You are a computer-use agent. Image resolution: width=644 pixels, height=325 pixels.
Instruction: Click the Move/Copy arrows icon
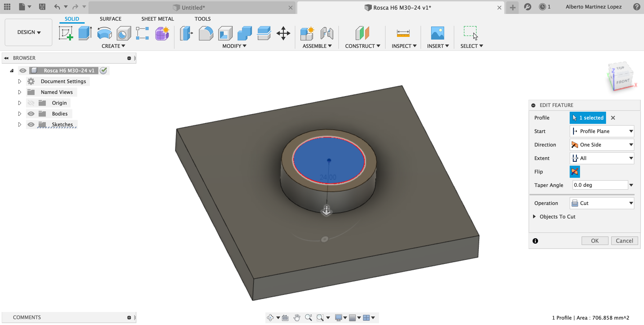point(283,33)
